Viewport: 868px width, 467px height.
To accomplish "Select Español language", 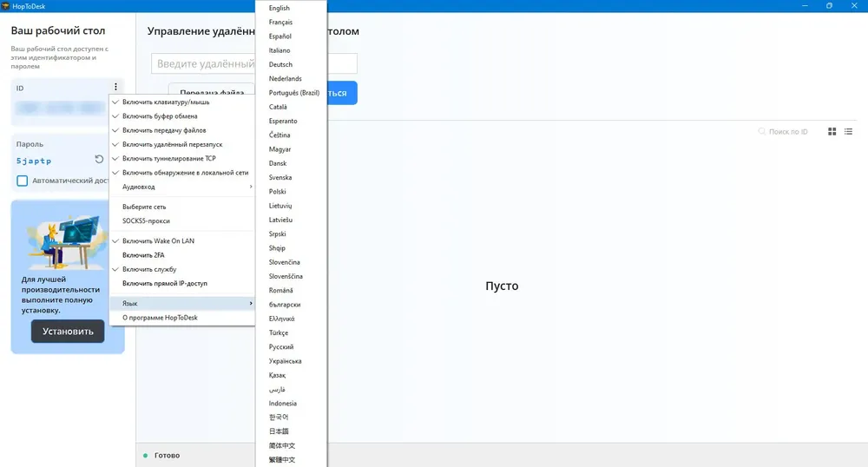I will click(291, 36).
